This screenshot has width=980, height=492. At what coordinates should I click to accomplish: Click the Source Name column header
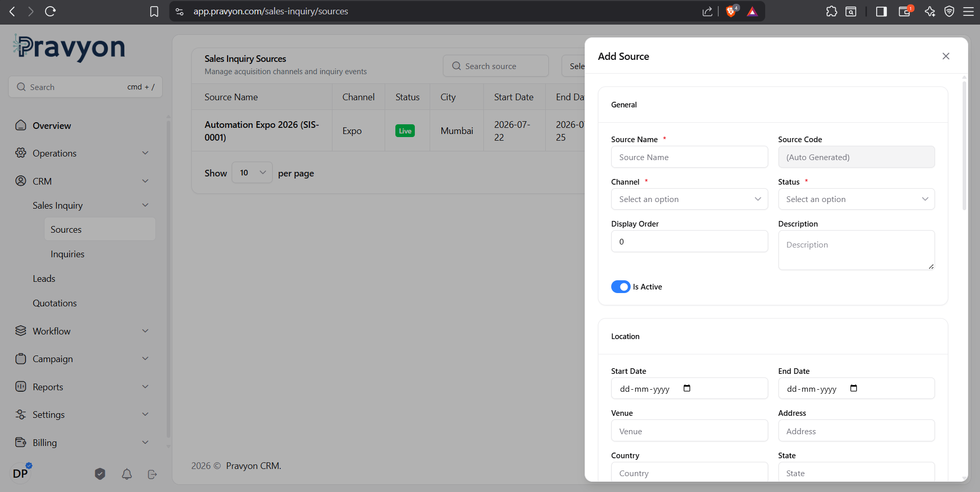point(231,97)
